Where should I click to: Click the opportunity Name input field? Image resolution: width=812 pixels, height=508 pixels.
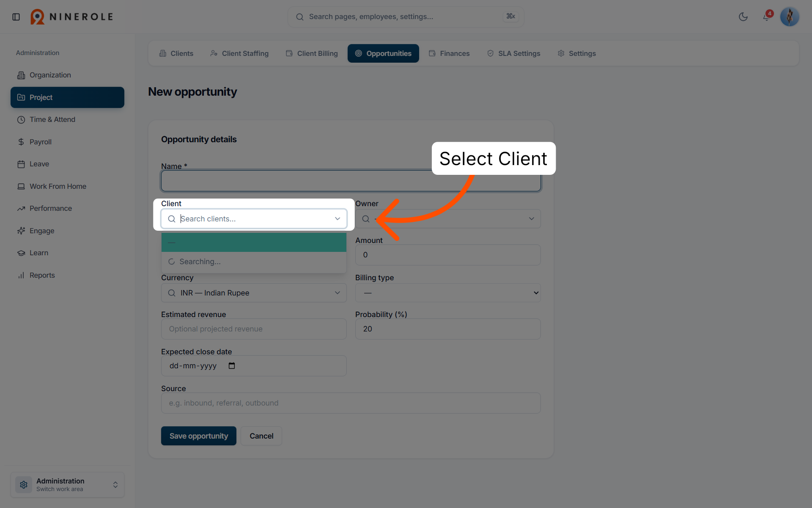[351, 181]
